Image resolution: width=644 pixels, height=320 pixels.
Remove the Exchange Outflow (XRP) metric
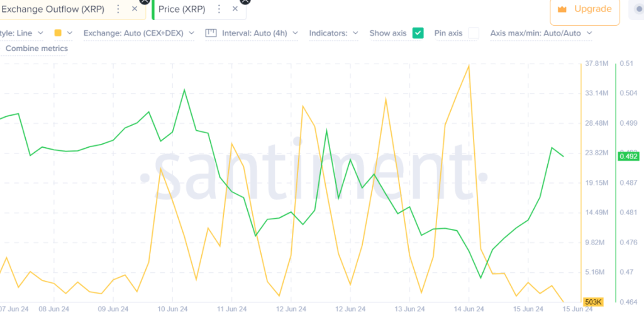(135, 9)
